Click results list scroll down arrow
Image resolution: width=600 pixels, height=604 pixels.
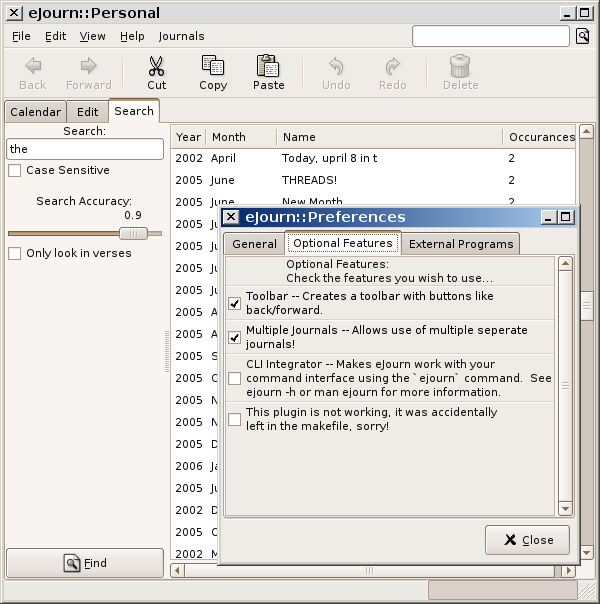coord(586,553)
